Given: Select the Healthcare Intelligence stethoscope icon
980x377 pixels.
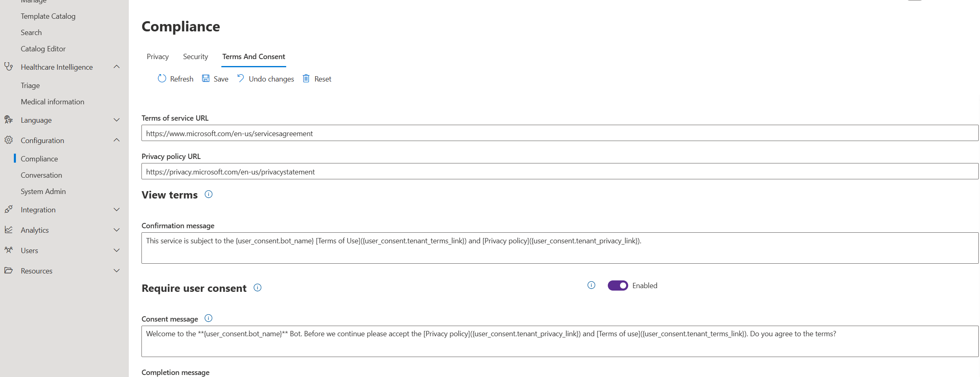Looking at the screenshot, I should (x=9, y=66).
